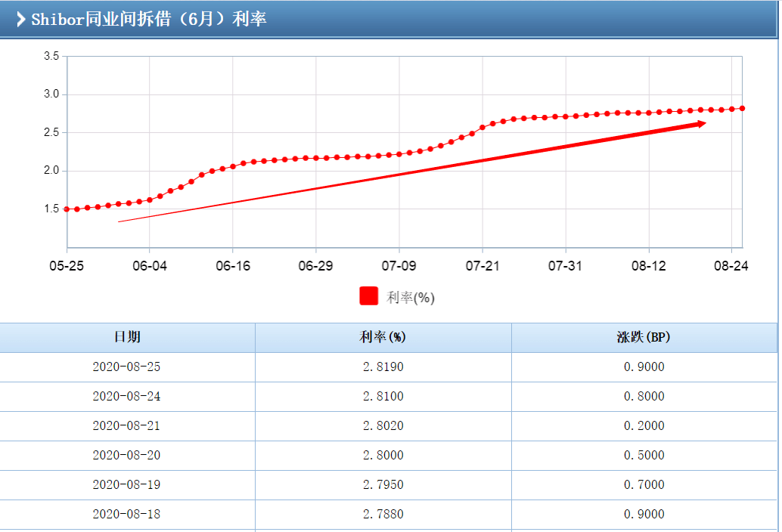
Task: Click the 2020-08-24 date row
Action: 127,397
